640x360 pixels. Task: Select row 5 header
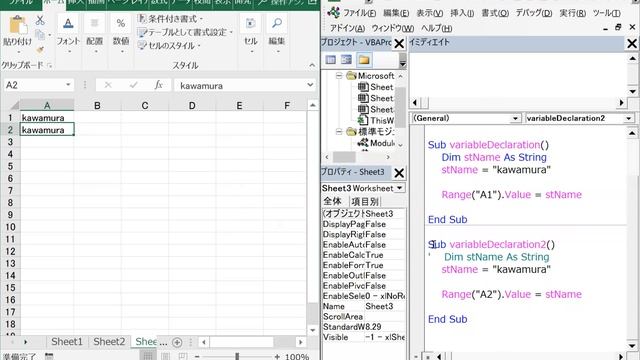(x=10, y=166)
